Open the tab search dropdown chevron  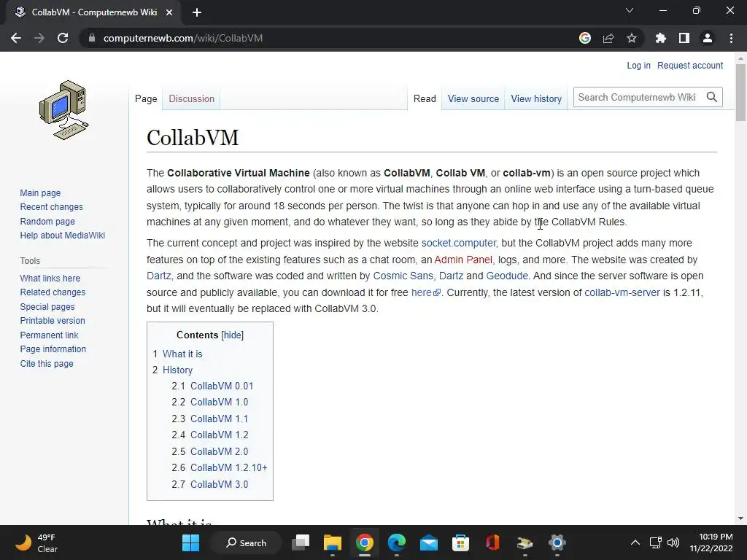(630, 10)
